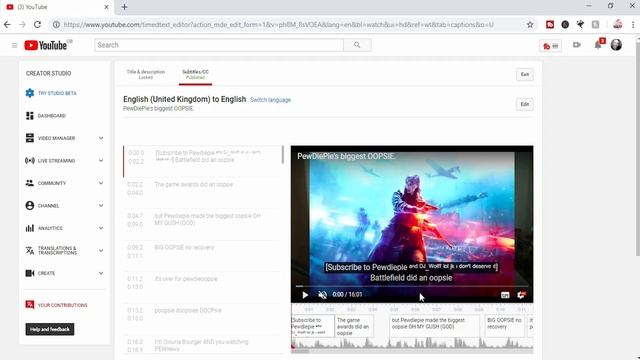Expand the Channel chevron
This screenshot has height=360, width=640.
pyautogui.click(x=101, y=206)
